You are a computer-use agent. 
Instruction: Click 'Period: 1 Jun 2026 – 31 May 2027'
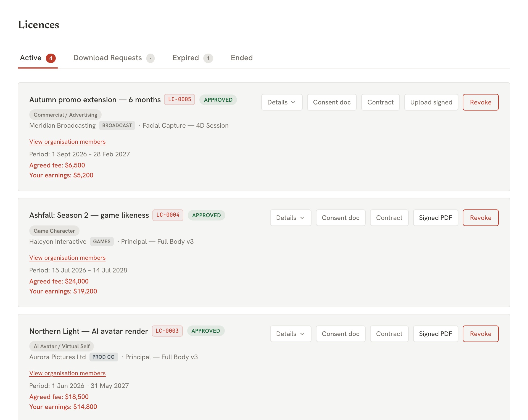pos(79,386)
